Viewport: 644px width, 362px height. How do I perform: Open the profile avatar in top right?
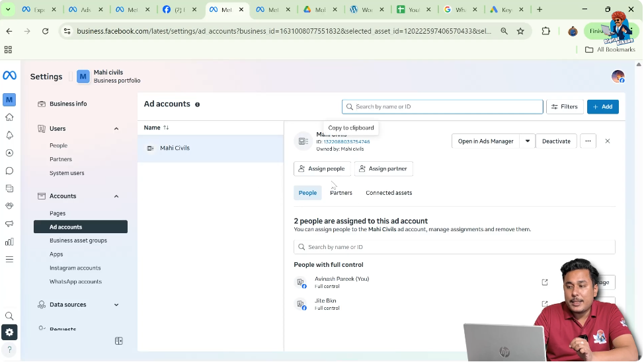pos(618,77)
